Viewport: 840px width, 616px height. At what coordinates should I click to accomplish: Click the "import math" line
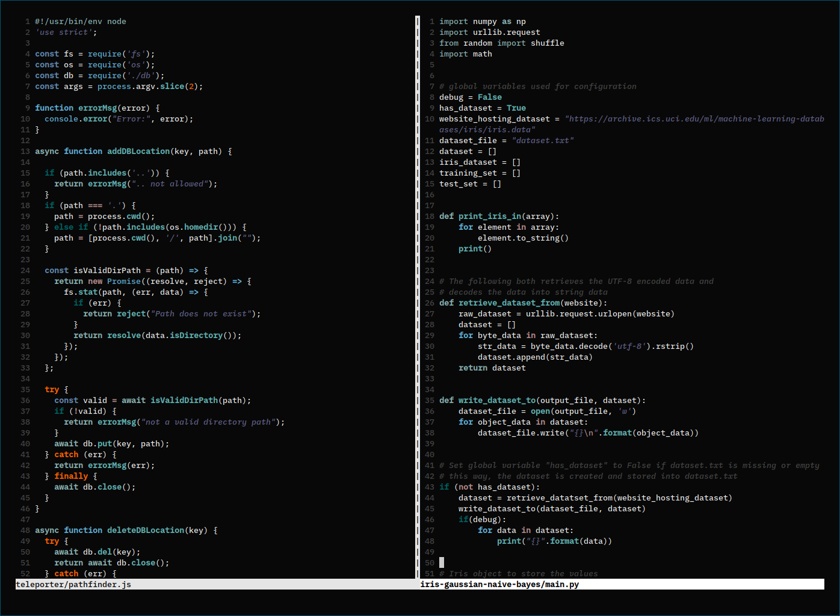point(466,54)
